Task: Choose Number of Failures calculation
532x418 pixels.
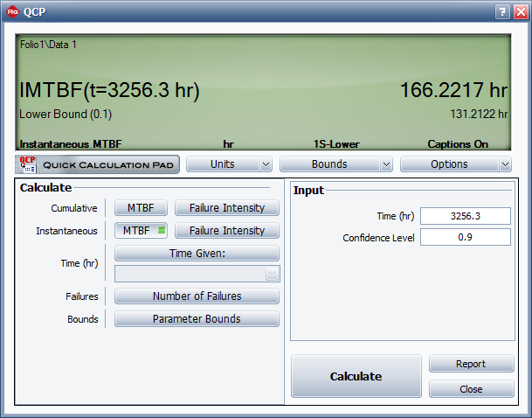Action: [197, 296]
